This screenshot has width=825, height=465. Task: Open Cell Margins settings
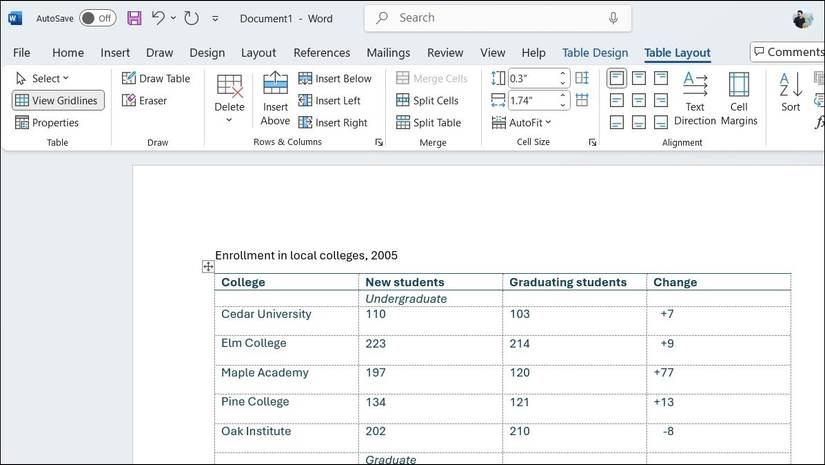tap(739, 98)
